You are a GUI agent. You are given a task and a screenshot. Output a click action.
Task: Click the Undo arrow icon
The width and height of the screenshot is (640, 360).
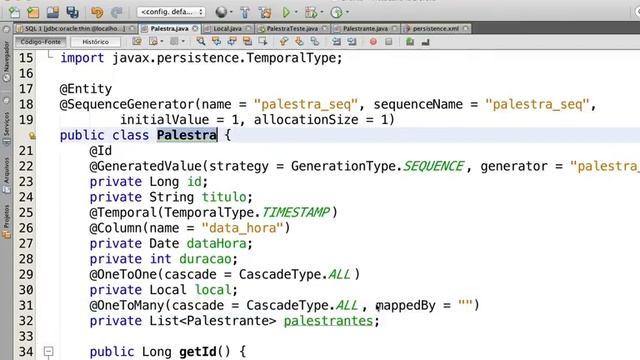click(97, 12)
